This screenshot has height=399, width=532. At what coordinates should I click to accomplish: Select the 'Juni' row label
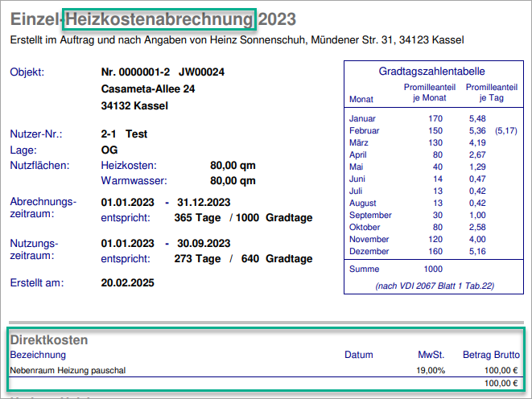click(x=357, y=179)
